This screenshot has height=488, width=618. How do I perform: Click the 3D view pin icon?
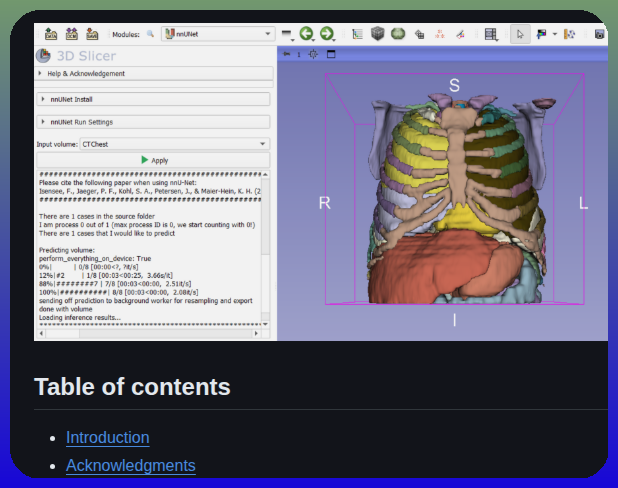pyautogui.click(x=287, y=54)
